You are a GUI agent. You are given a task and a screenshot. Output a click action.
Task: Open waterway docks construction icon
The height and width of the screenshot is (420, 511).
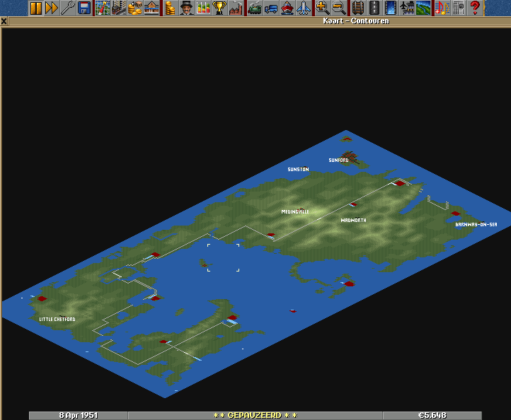[x=391, y=8]
